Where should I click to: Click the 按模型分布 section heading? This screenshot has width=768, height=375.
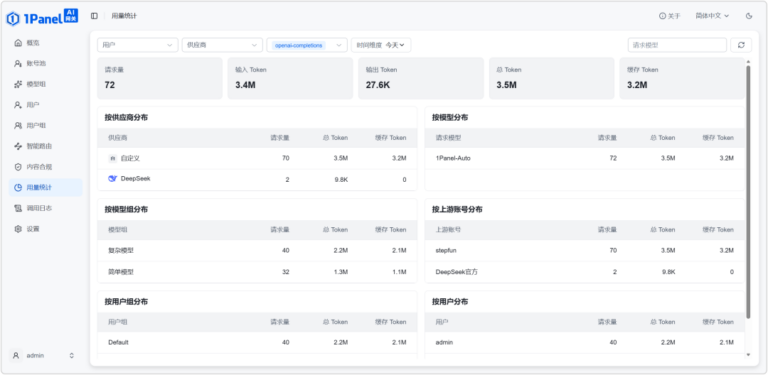click(450, 117)
